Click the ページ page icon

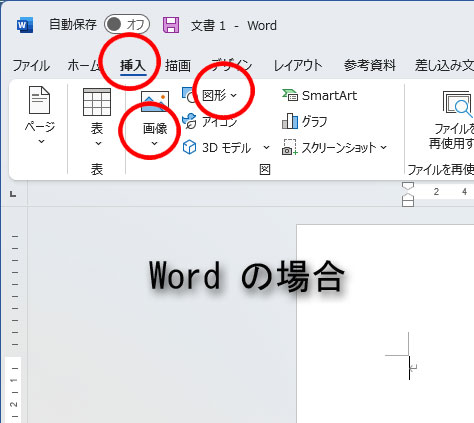(x=39, y=100)
